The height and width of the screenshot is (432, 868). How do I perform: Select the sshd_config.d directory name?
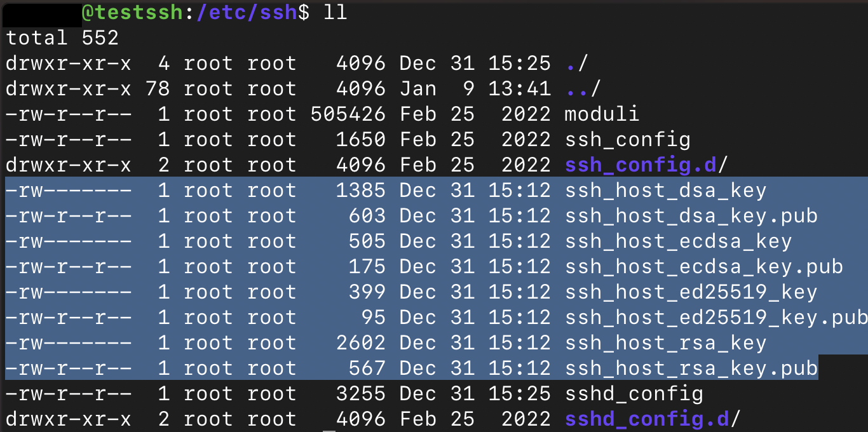[x=646, y=419]
